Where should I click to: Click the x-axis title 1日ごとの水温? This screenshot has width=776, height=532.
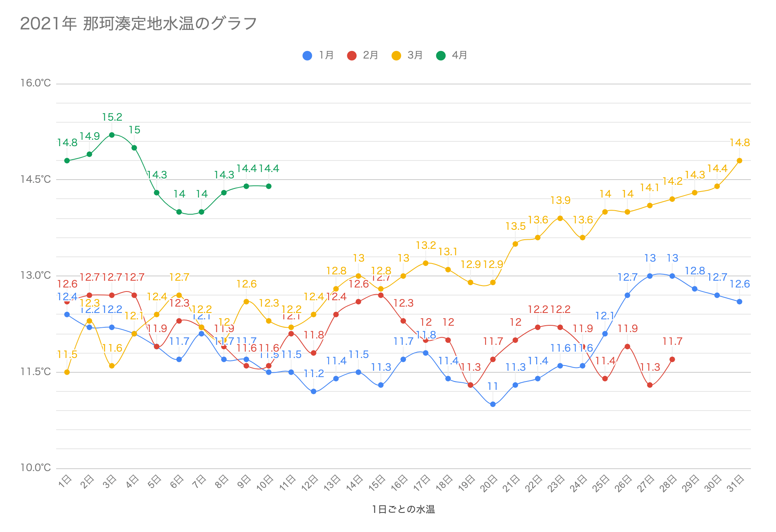tap(403, 509)
